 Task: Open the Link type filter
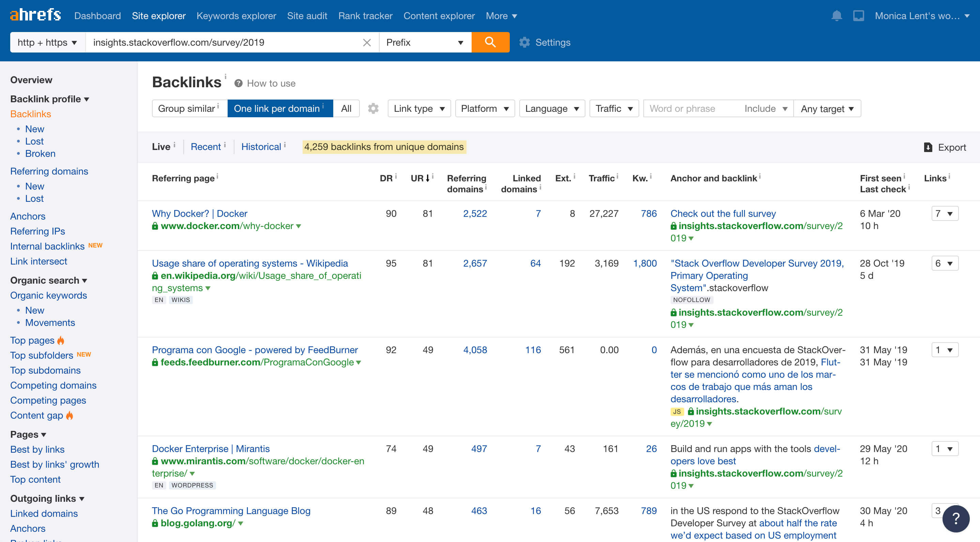coord(419,108)
